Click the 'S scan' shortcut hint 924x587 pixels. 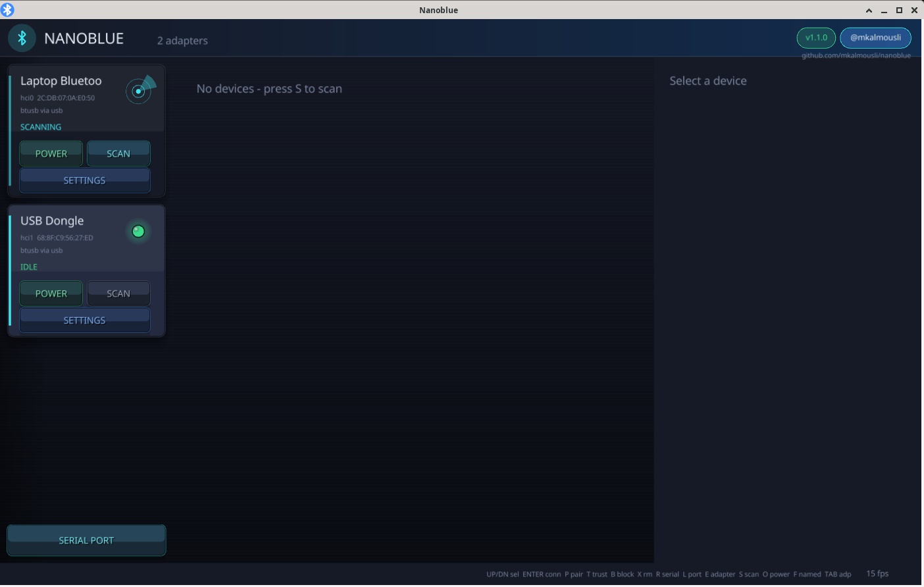tap(749, 574)
